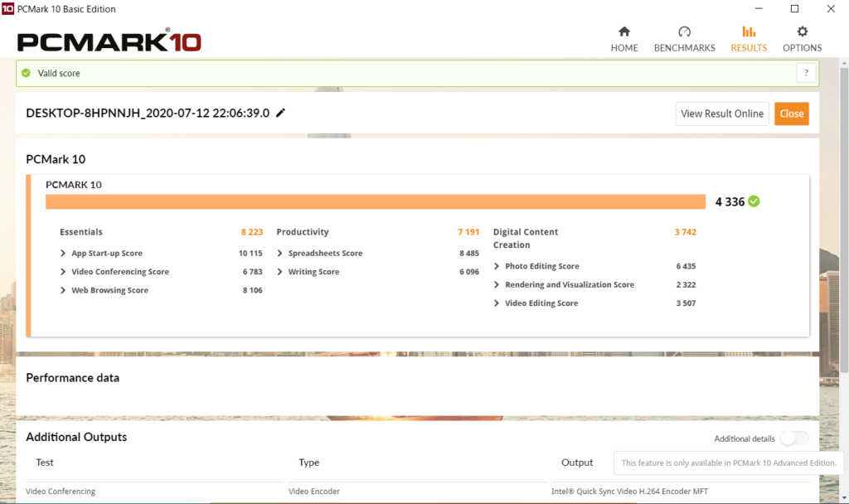Image resolution: width=849 pixels, height=504 pixels.
Task: Expand the Writing Score row
Action: click(279, 272)
